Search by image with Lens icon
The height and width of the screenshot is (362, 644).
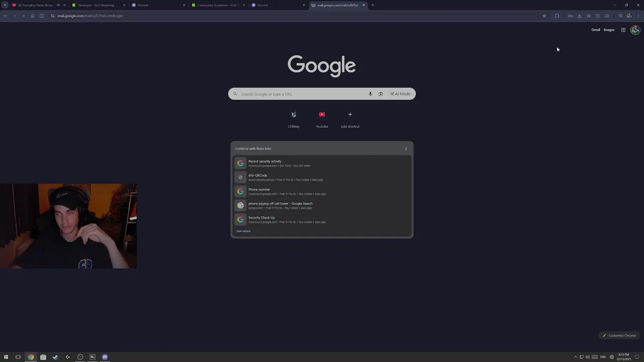point(381,94)
